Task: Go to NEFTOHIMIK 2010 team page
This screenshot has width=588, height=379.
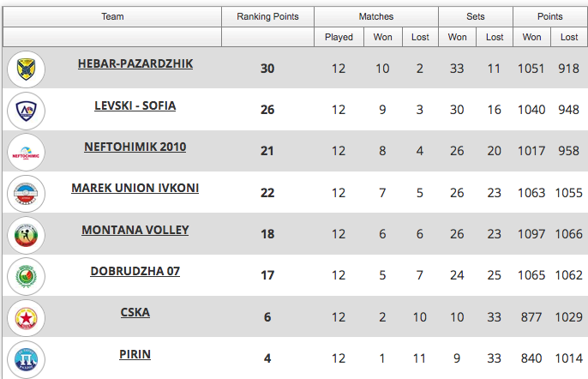Action: pos(135,147)
